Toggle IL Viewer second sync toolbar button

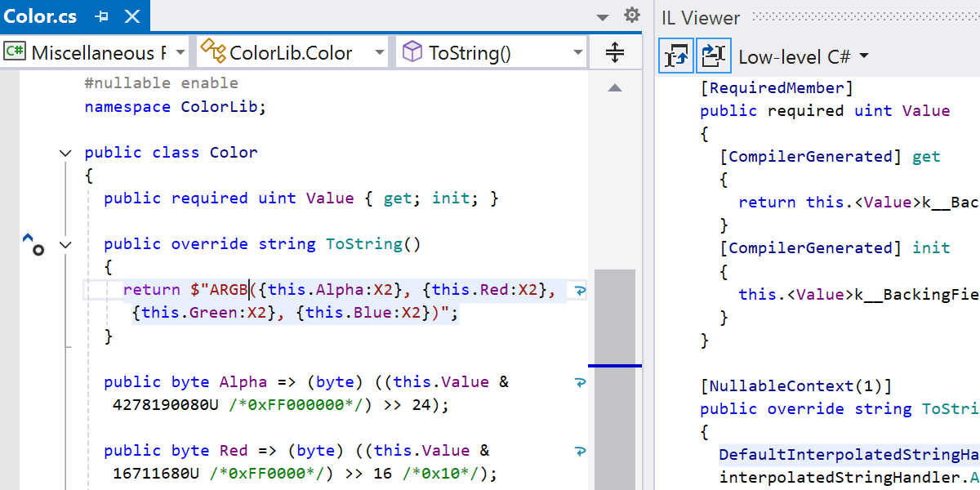pos(713,56)
